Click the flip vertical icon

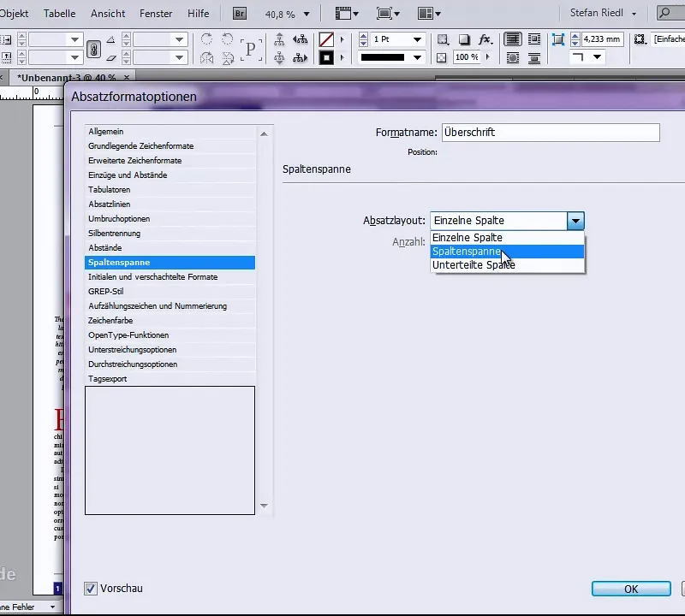pyautogui.click(x=228, y=57)
